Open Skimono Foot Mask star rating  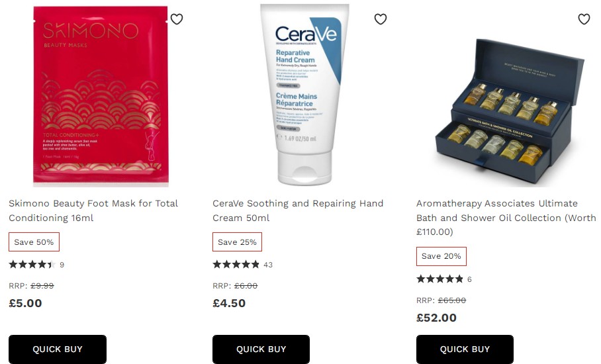click(32, 264)
